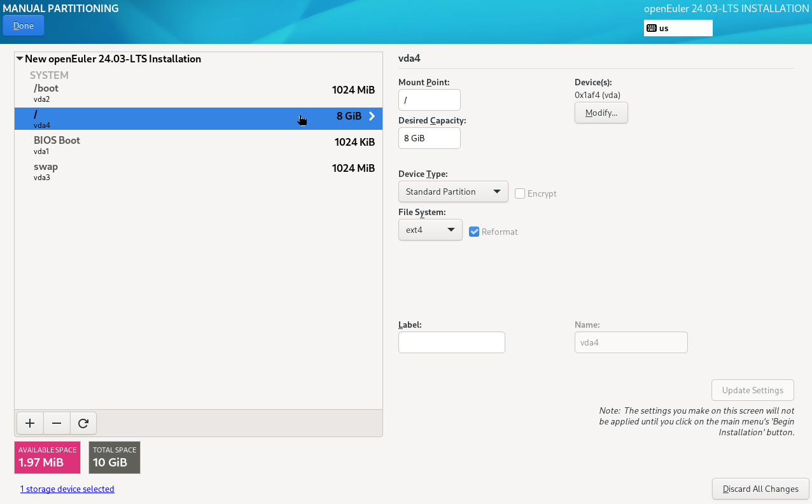
Task: Select the BIOS Boot vda1 partition
Action: click(x=198, y=145)
